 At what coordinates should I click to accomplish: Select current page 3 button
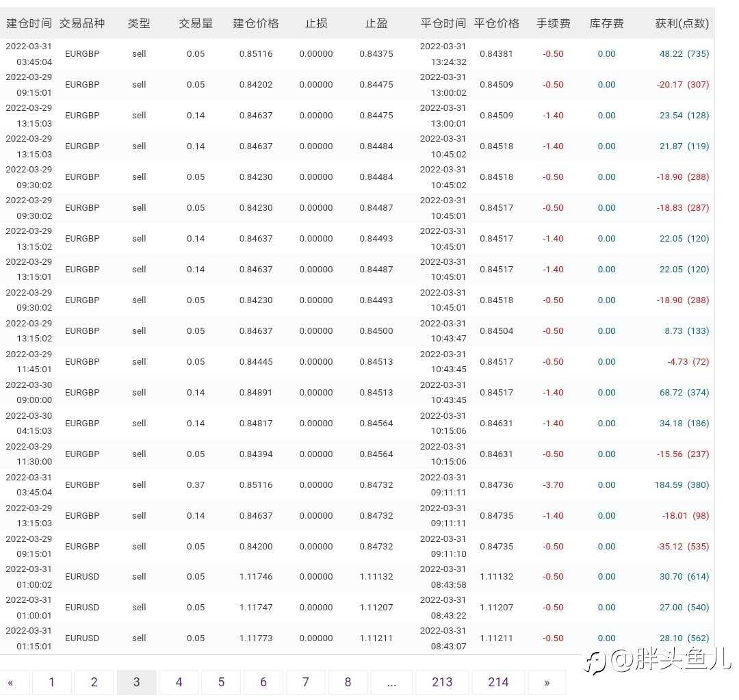137,682
